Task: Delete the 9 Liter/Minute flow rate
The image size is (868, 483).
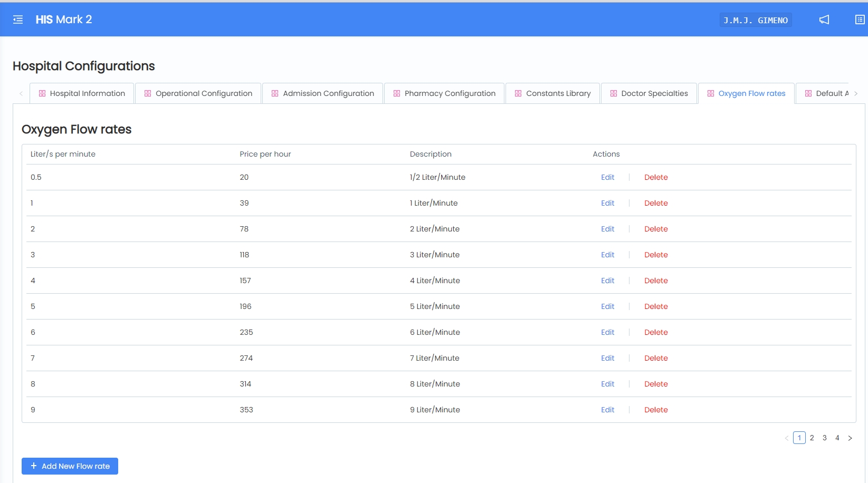Action: tap(656, 410)
